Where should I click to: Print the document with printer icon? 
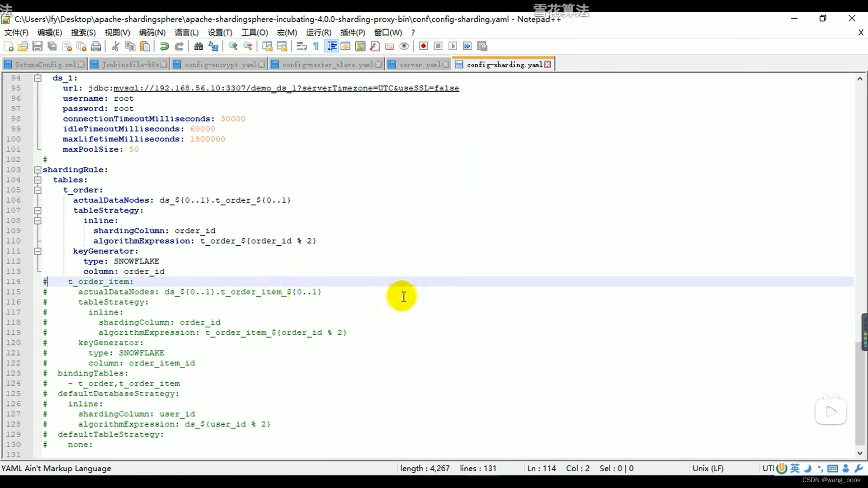pos(96,46)
